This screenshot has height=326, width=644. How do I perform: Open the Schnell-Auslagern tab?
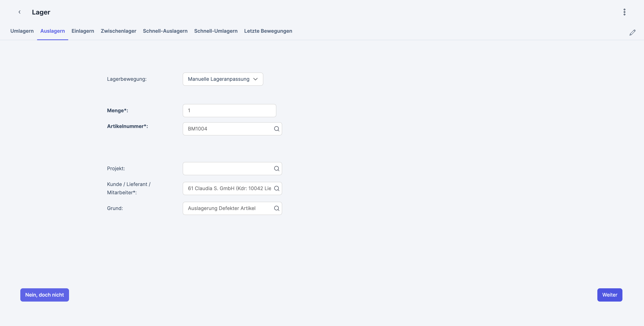(x=165, y=31)
